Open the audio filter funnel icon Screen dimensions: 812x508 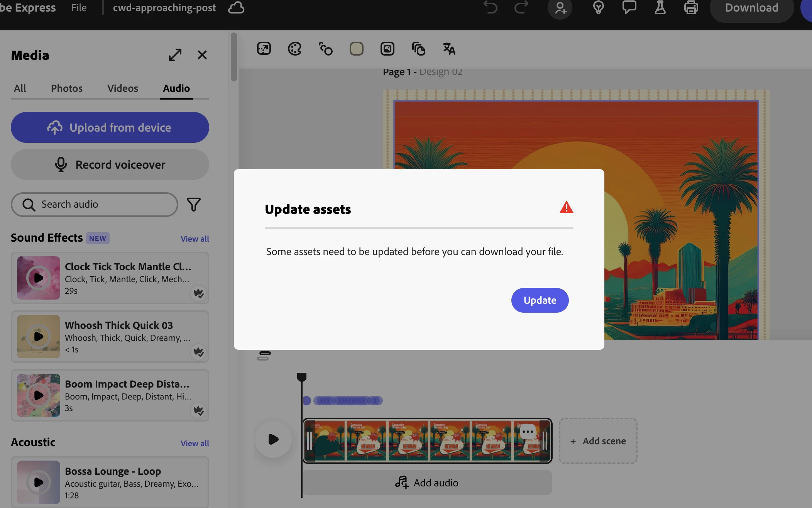click(x=194, y=204)
